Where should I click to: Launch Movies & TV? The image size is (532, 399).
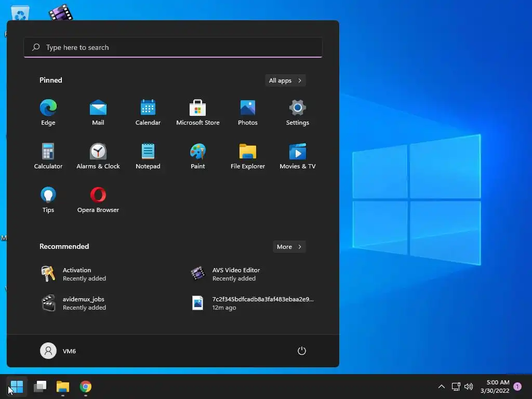298,156
